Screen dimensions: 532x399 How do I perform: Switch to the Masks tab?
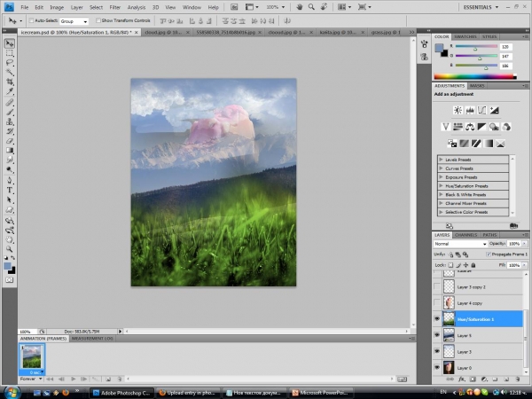tap(477, 86)
